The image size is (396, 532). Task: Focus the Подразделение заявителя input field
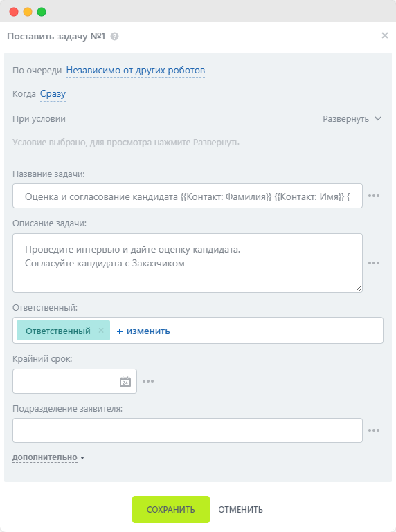[188, 430]
